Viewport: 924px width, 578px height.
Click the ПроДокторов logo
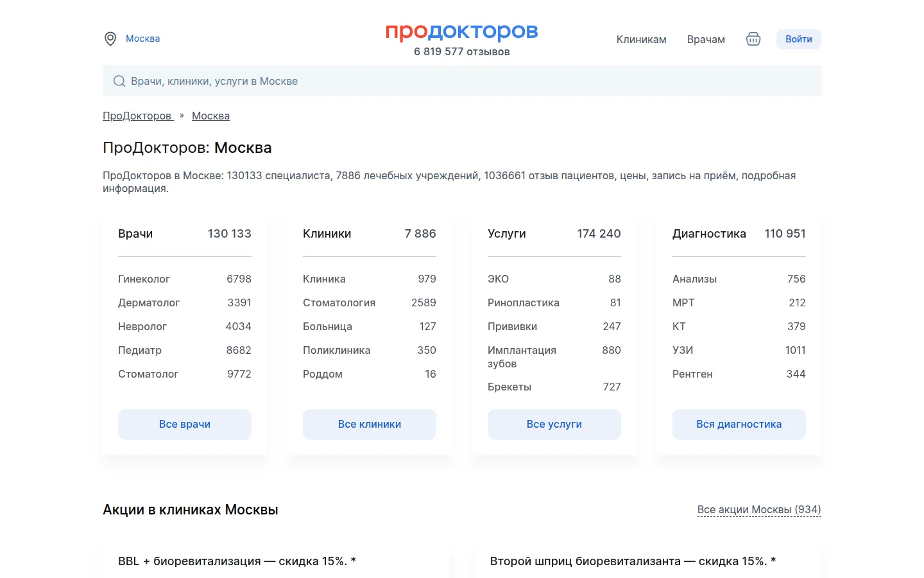[x=462, y=31]
